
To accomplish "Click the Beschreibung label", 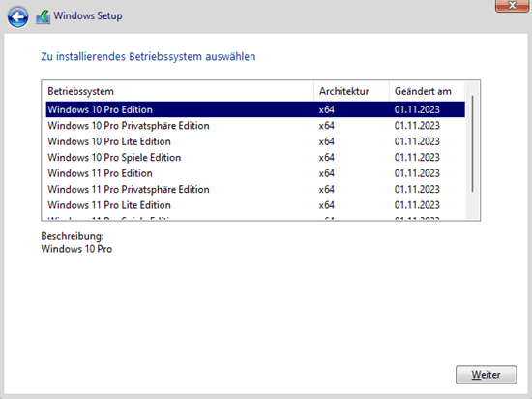I will click(73, 236).
